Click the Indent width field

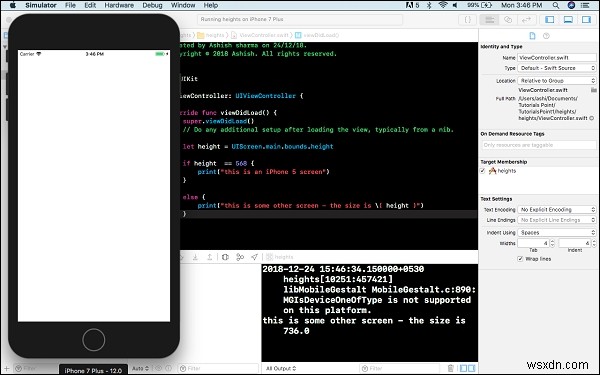point(575,243)
